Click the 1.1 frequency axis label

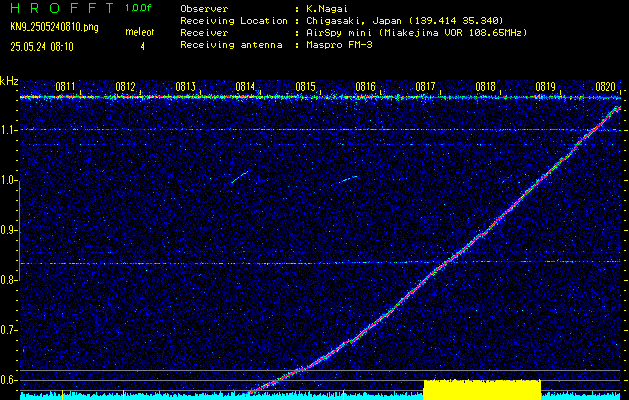[8, 130]
